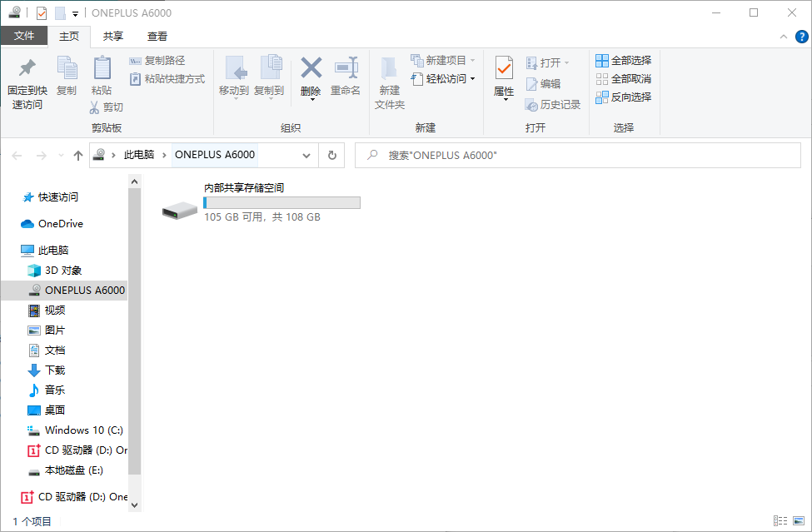Click the search ONEPLUS A6000 field

(x=578, y=155)
